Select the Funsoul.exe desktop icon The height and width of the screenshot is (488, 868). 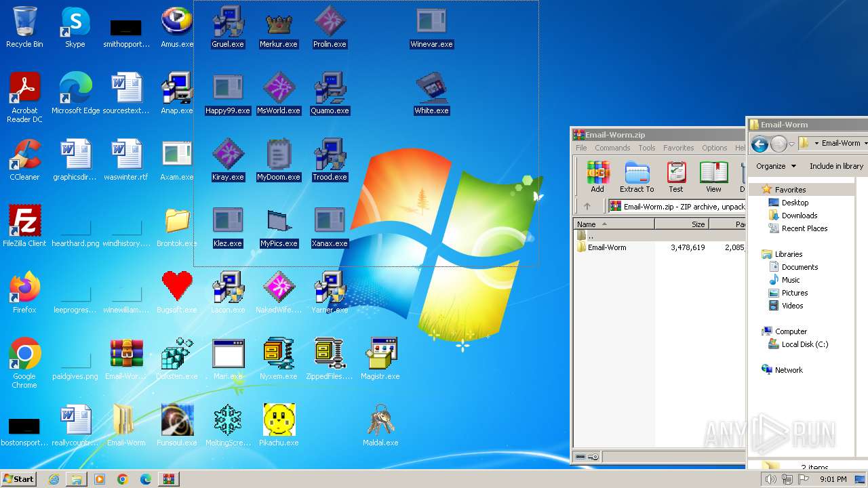click(177, 426)
